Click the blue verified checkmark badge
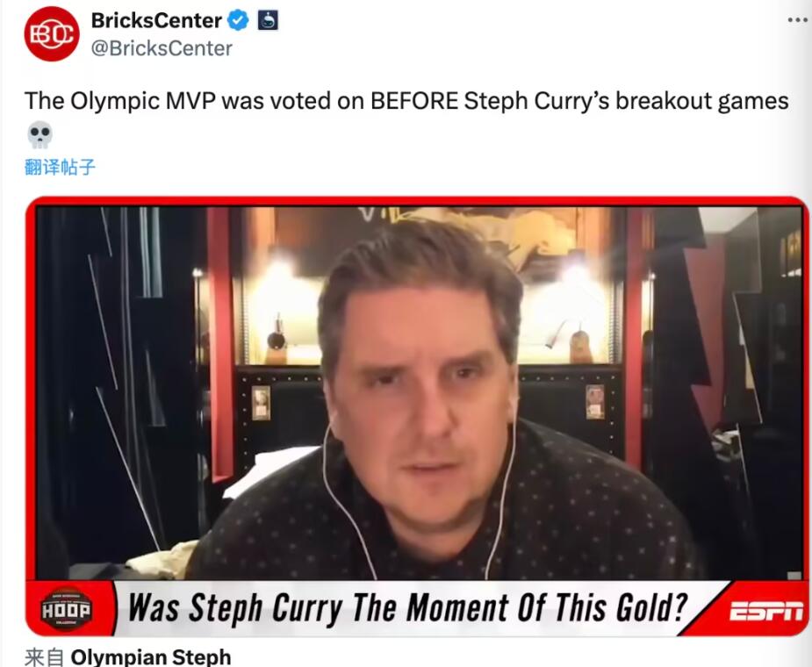The width and height of the screenshot is (812, 667). click(x=238, y=21)
